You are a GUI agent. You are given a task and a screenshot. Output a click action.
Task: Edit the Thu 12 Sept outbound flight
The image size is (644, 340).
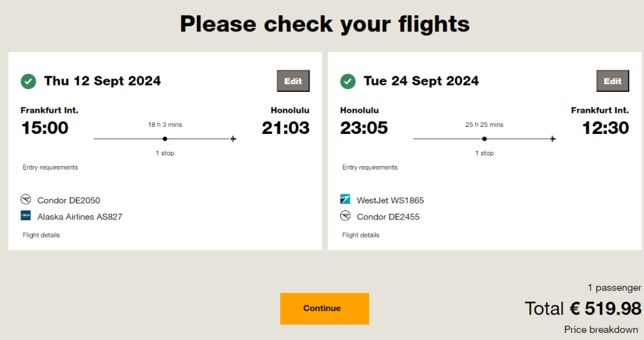click(293, 81)
